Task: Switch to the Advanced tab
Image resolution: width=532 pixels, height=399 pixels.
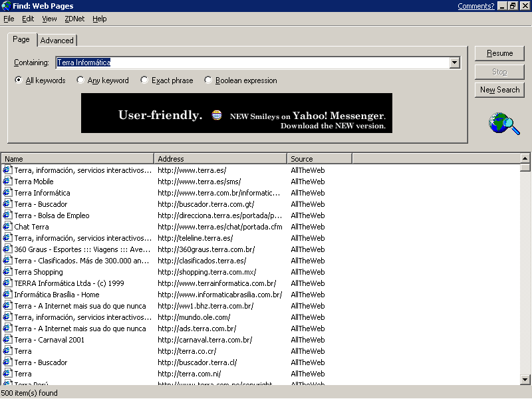Action: pos(57,41)
